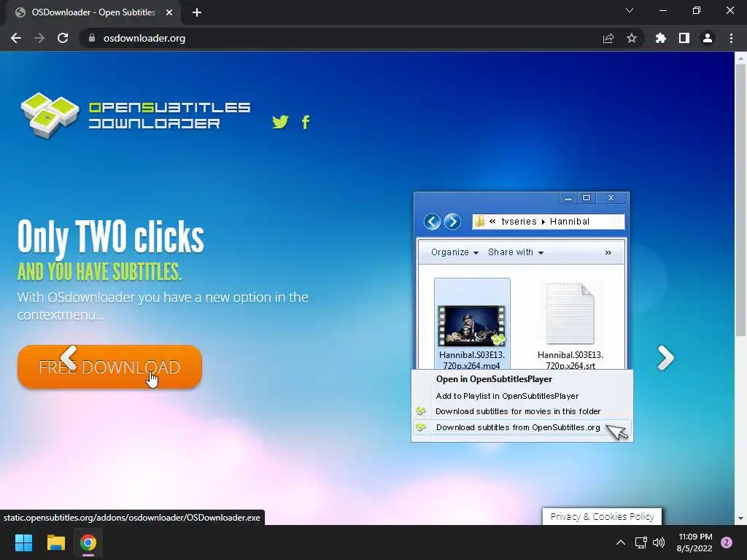Open File Explorer from the taskbar
This screenshot has height=560, width=747.
point(55,542)
